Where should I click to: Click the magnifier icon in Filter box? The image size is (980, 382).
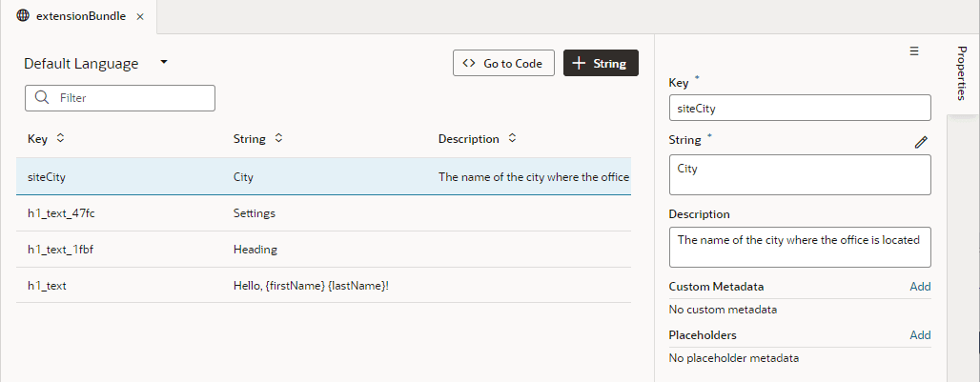[x=42, y=97]
